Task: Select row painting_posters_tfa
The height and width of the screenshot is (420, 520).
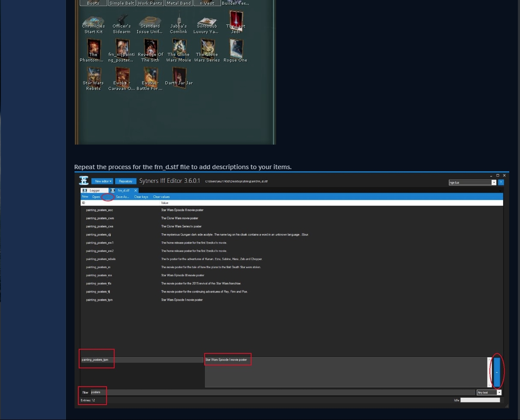Action: [x=292, y=284]
